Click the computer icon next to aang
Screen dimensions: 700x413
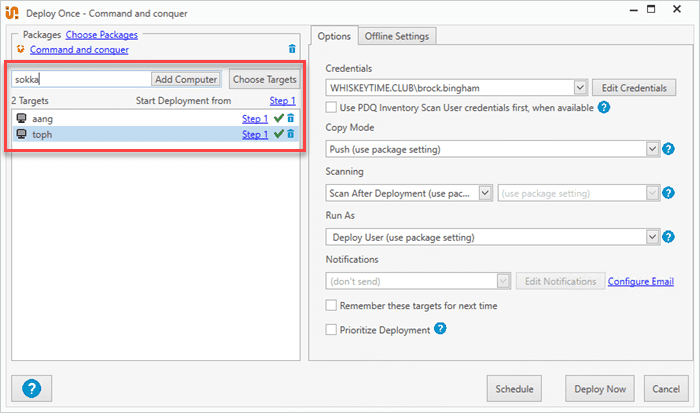point(21,118)
